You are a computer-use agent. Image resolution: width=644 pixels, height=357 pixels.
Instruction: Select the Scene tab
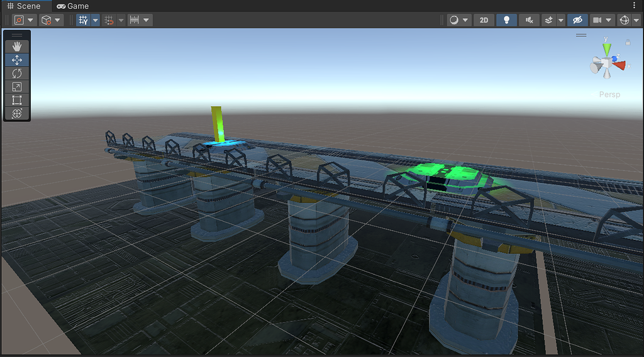(x=24, y=6)
